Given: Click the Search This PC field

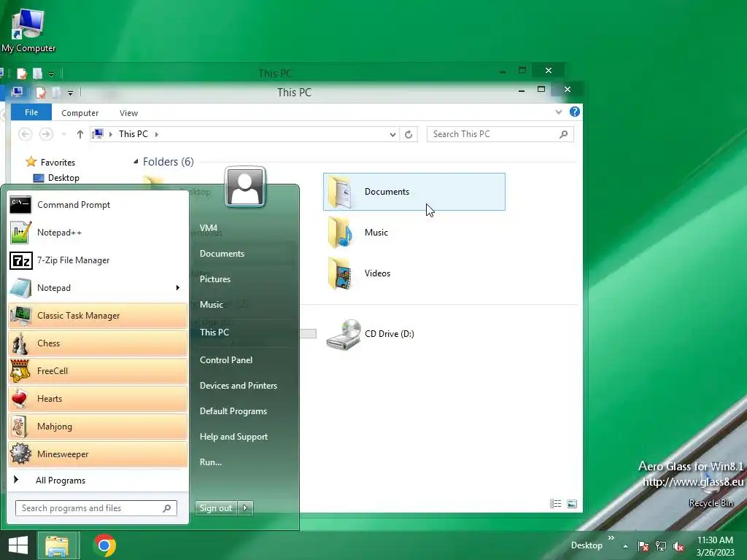Looking at the screenshot, I should (500, 134).
